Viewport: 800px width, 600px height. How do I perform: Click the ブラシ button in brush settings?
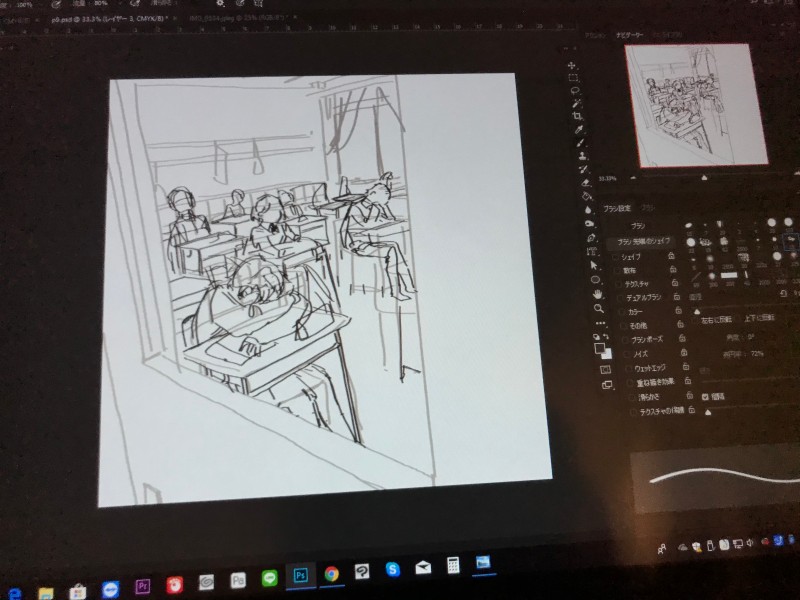[x=638, y=226]
